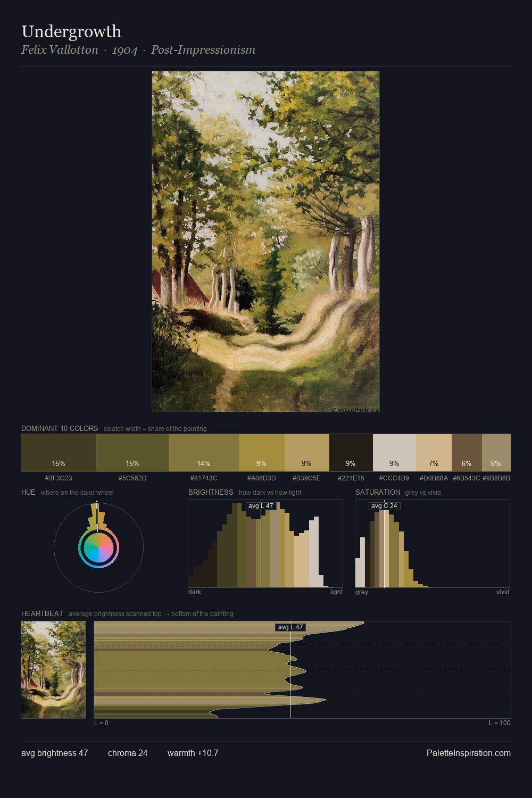Click the small heartbeat painting thumbnail
This screenshot has width=532, height=798.
53,670
